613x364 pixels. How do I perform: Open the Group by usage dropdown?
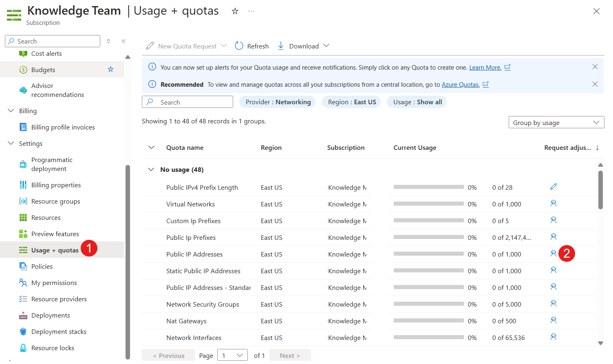pos(556,122)
